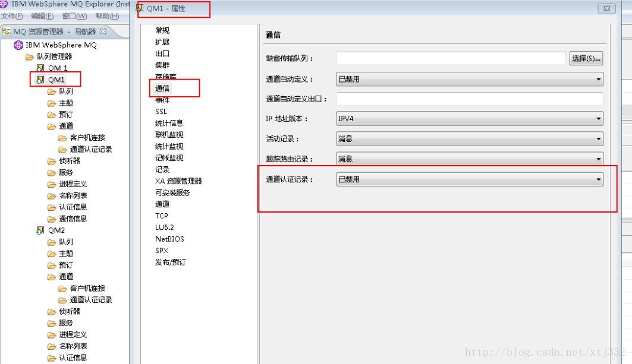Click 通道认证记录 folder icon under QM1
632x364 pixels.
point(62,150)
